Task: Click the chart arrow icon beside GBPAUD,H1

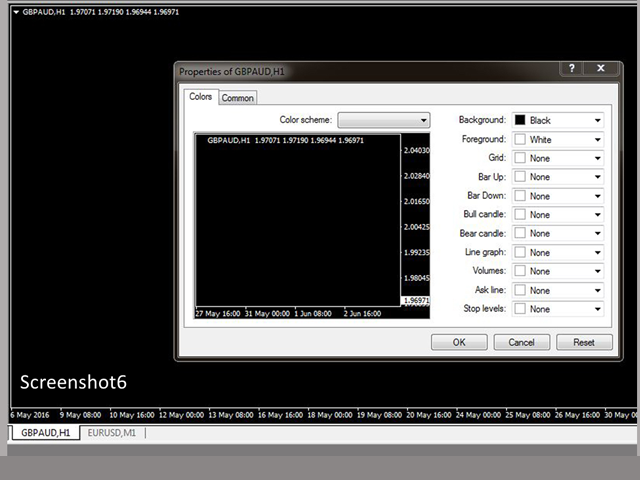Action: coord(15,12)
